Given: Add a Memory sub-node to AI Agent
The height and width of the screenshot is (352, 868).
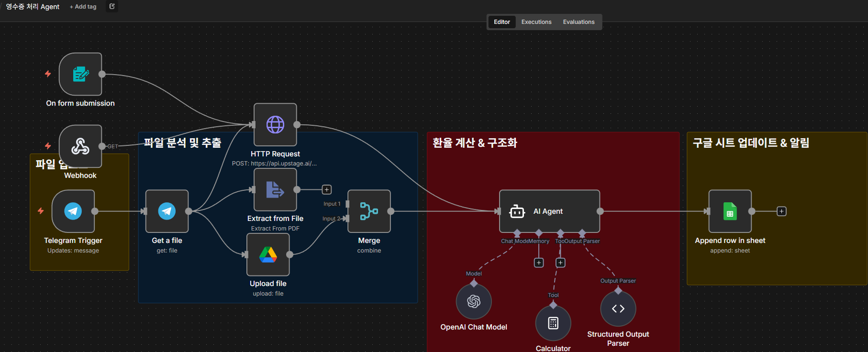Looking at the screenshot, I should (x=539, y=263).
